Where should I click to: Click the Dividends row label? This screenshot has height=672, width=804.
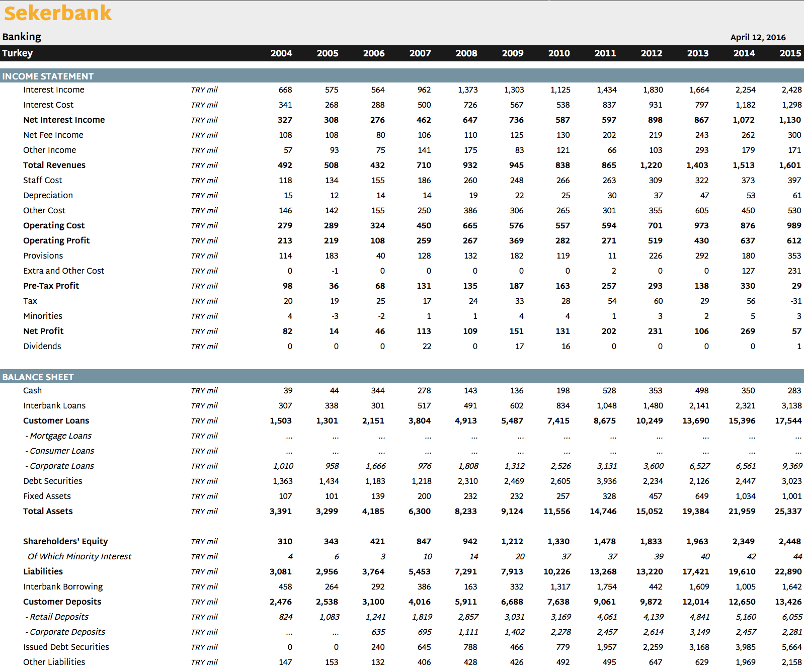42,346
